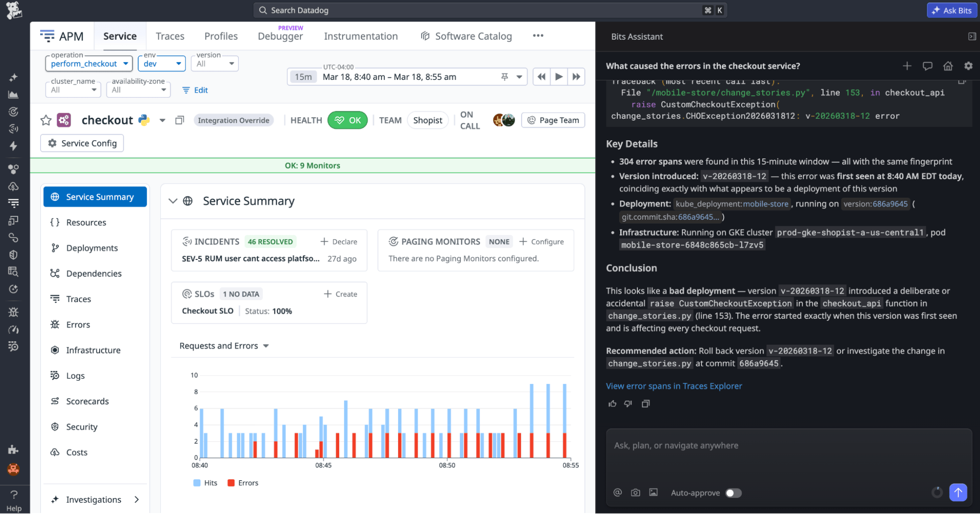Click the thumbs down feedback icon
The width and height of the screenshot is (980, 514).
[628, 404]
